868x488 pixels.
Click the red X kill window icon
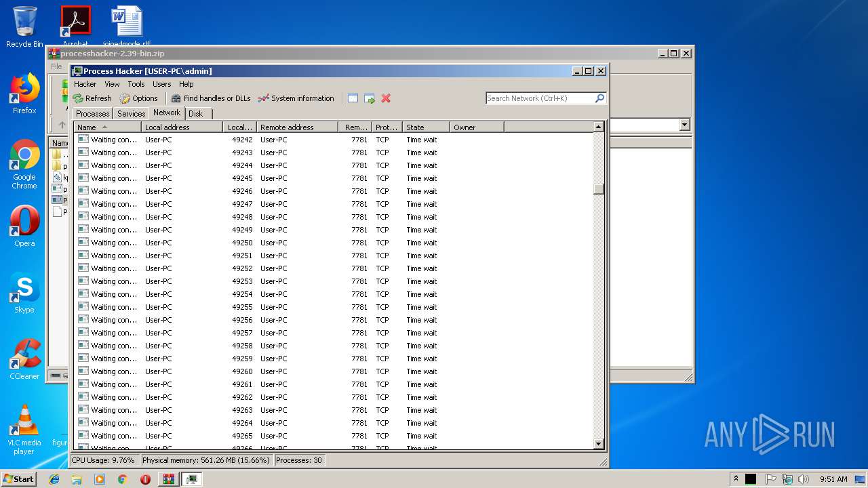click(x=386, y=98)
